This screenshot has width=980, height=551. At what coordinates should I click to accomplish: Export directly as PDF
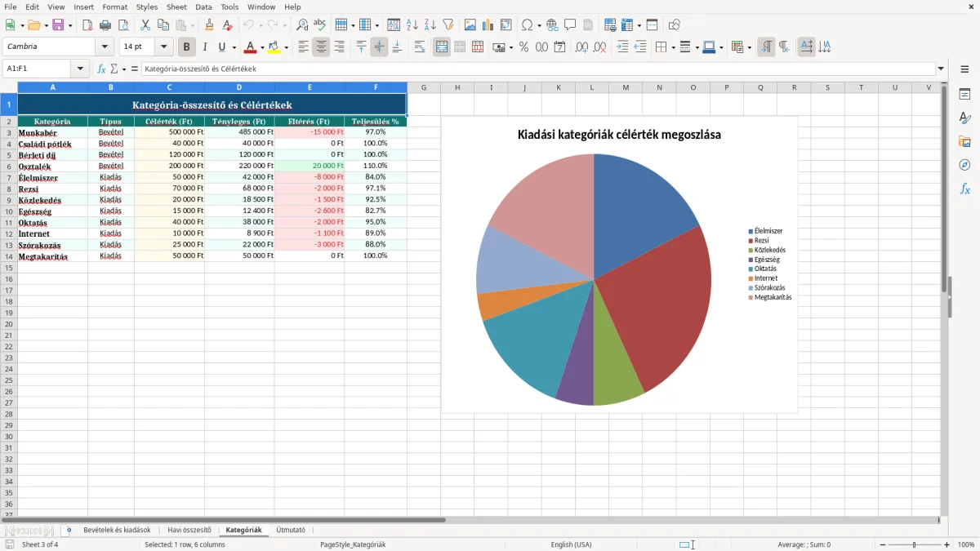click(x=87, y=25)
